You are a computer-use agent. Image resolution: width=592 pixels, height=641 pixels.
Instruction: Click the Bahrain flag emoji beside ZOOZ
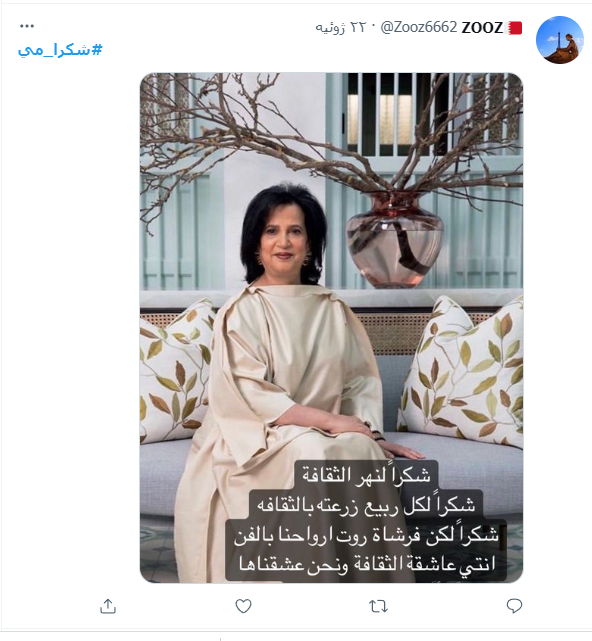pyautogui.click(x=514, y=28)
